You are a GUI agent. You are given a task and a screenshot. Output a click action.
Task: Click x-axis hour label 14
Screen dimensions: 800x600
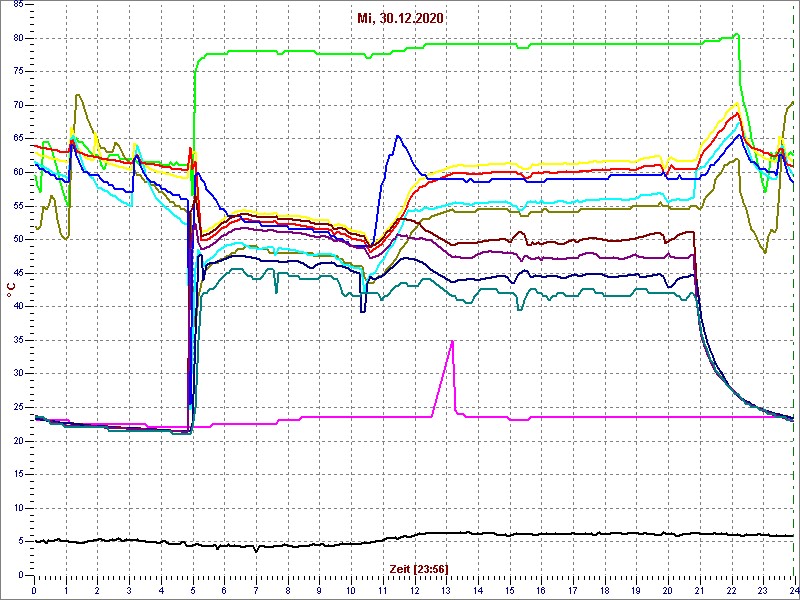coord(478,591)
